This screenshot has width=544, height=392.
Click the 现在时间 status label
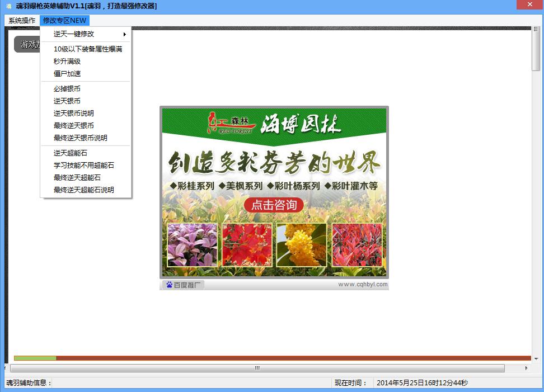350,382
